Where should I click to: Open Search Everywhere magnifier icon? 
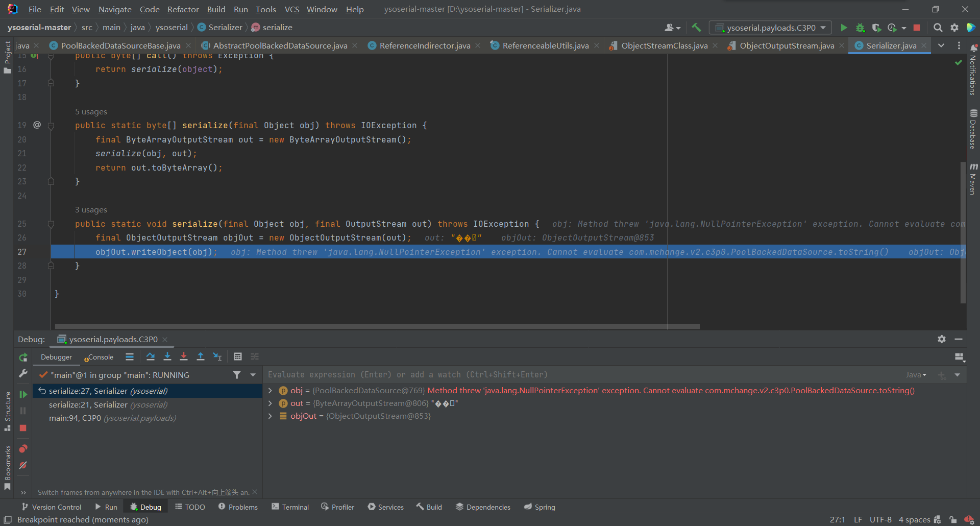point(938,28)
